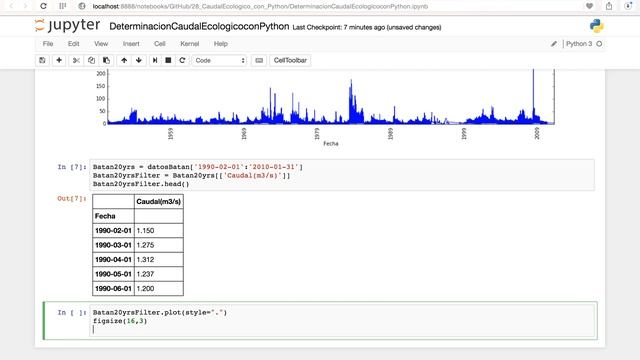Image resolution: width=640 pixels, height=360 pixels.
Task: Paste cells below icon
Action: [x=106, y=60]
